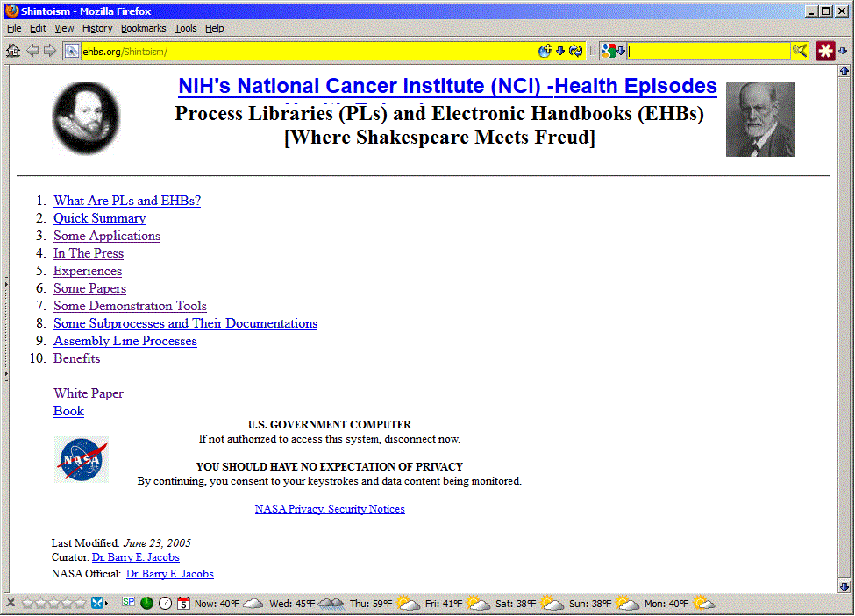Viewport: 855px width, 616px height.
Task: Click the calendar icon showing 5
Action: coord(184,604)
